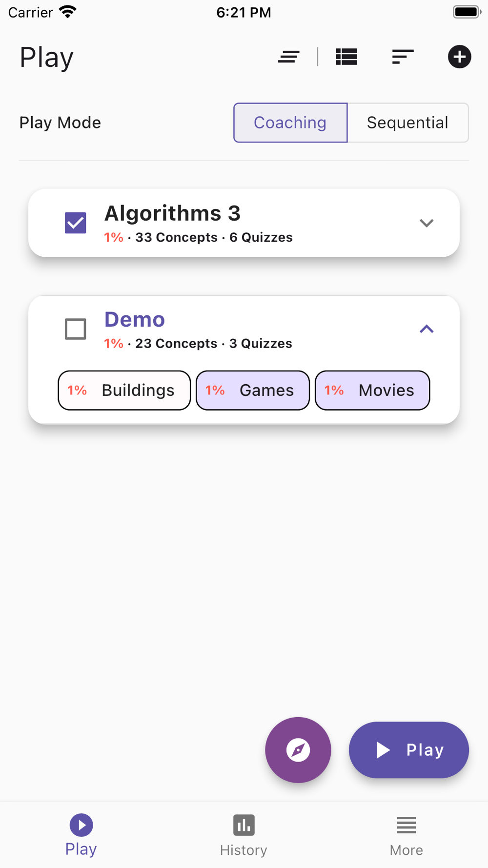Click the centered-lines icon in header
Image resolution: width=488 pixels, height=868 pixels.
(x=288, y=57)
